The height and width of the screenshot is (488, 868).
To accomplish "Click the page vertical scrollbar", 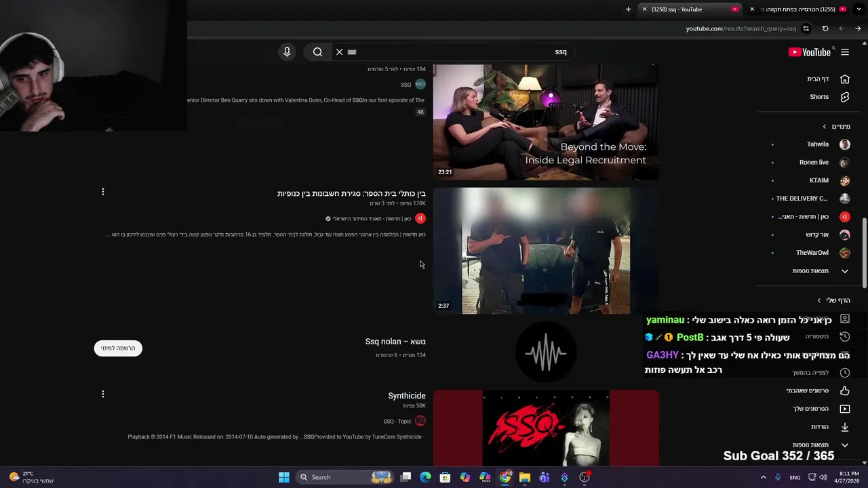I will click(864, 252).
